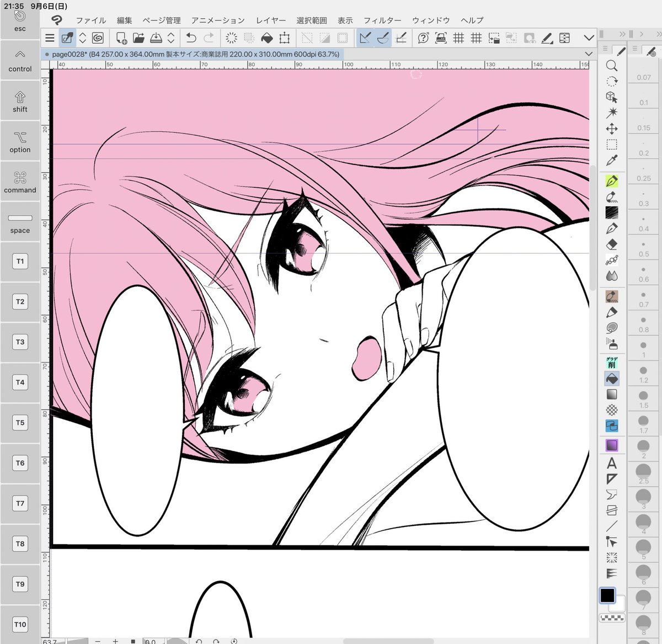662x644 pixels.
Task: Select the Blend water-drop tool
Action: click(612, 276)
